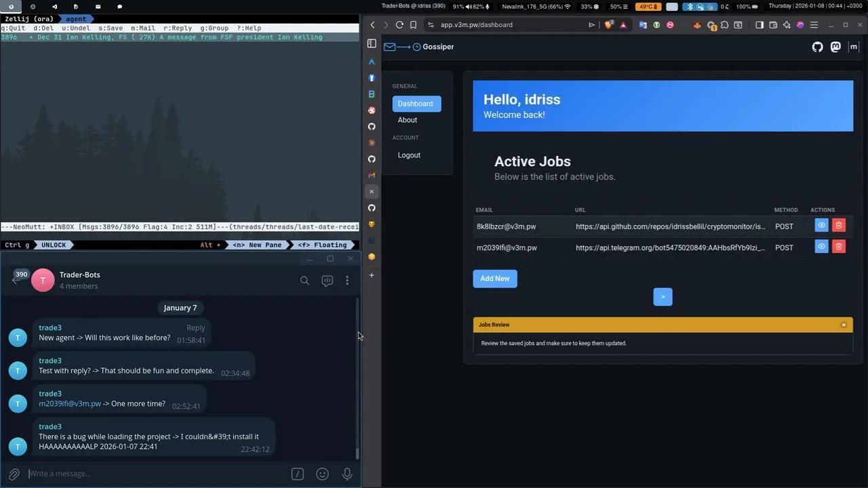868x488 pixels.
Task: Open the m2039lfi@v3m.pw link in chat
Action: [x=70, y=404]
